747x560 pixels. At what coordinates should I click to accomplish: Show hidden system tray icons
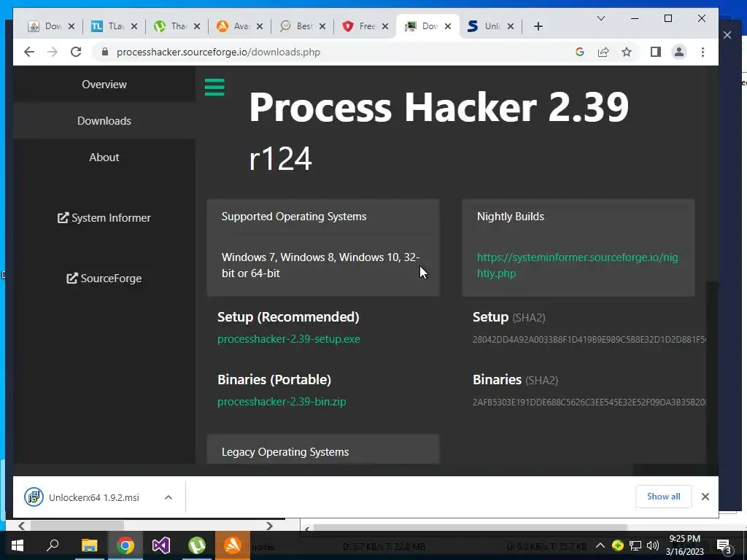tap(600, 545)
